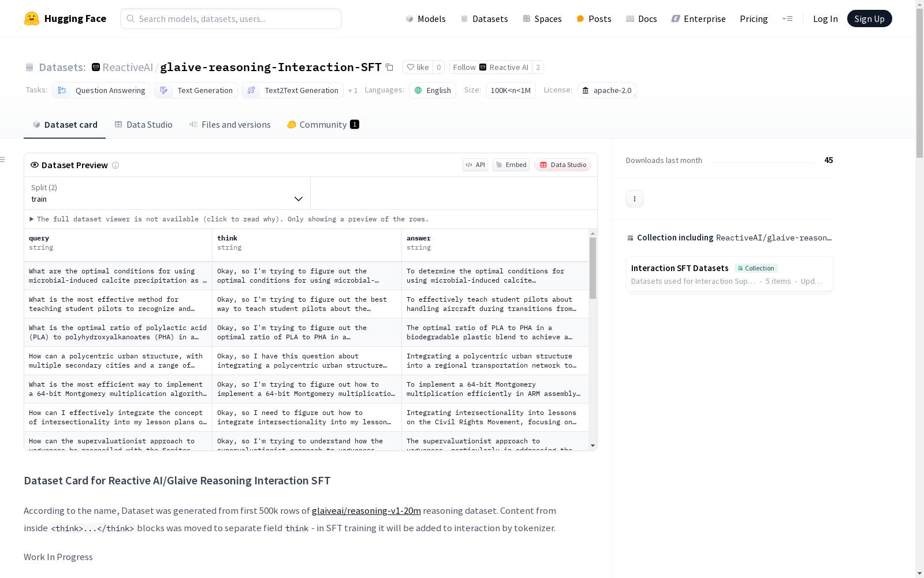
Task: Open the API button in Dataset Preview
Action: pyautogui.click(x=475, y=165)
